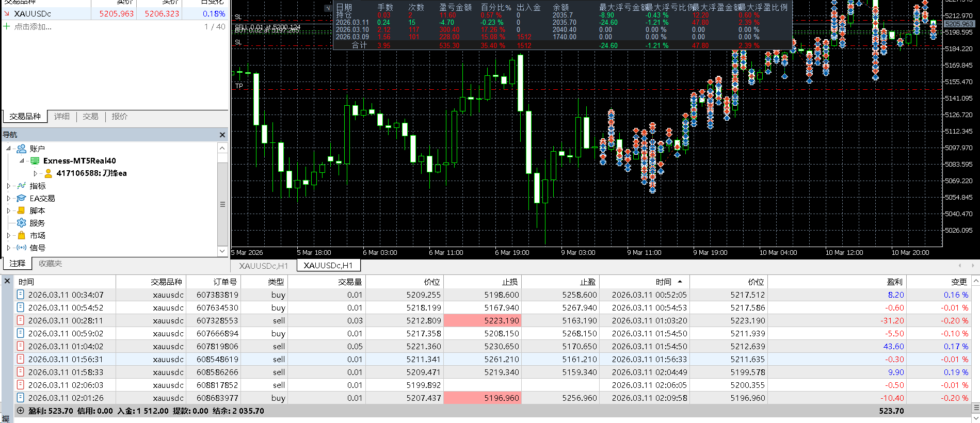Image resolution: width=980 pixels, height=423 pixels.
Task: Collapse the Exness-MT5Real40 tree node
Action: (22, 161)
